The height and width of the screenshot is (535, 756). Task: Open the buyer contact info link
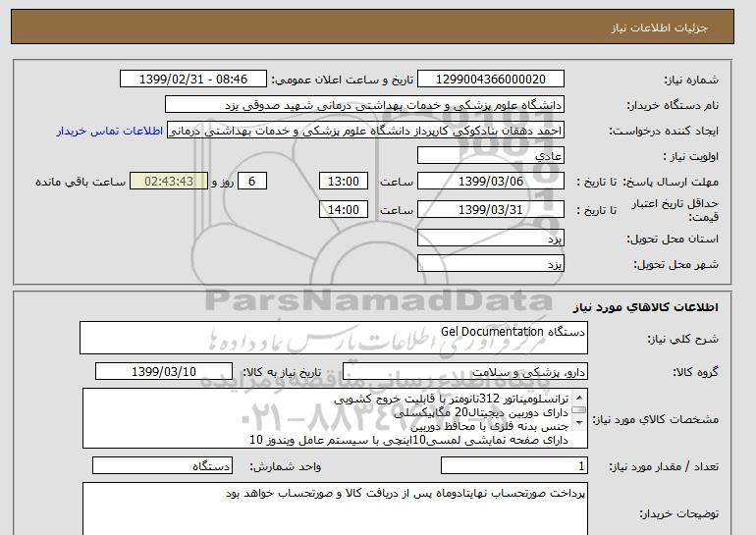click(x=109, y=132)
